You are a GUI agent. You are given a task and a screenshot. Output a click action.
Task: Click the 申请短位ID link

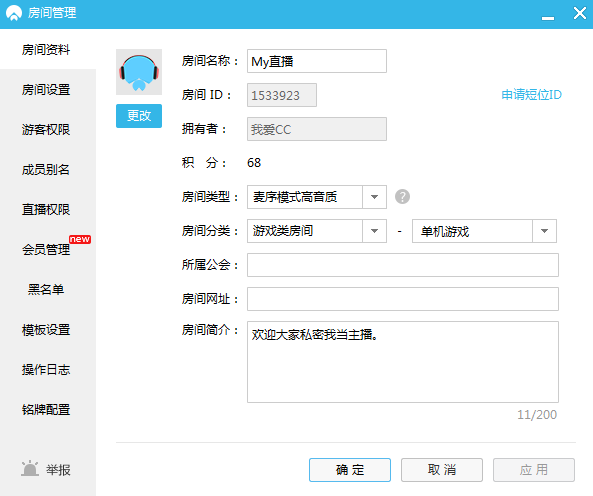pos(531,95)
